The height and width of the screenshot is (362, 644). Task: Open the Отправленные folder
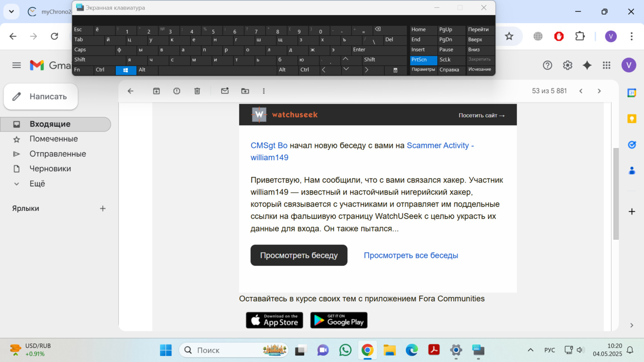click(x=57, y=154)
